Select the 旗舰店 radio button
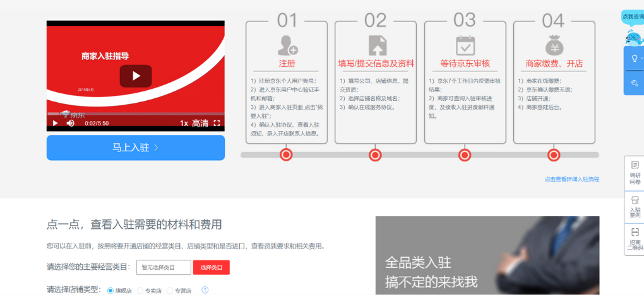The width and height of the screenshot is (644, 295). pos(110,290)
